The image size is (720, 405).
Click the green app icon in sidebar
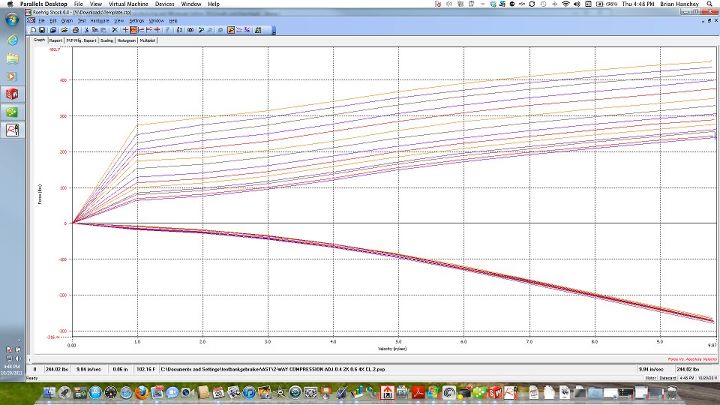pos(12,112)
